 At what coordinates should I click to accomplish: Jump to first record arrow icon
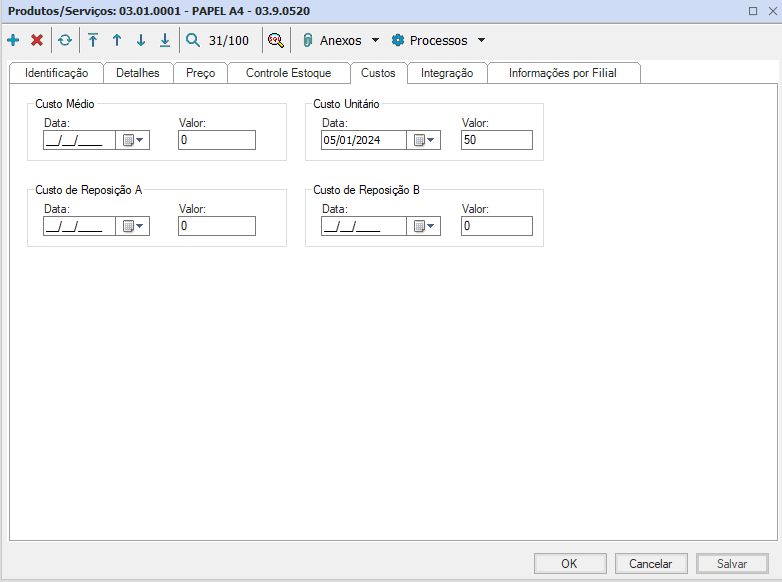tap(93, 41)
